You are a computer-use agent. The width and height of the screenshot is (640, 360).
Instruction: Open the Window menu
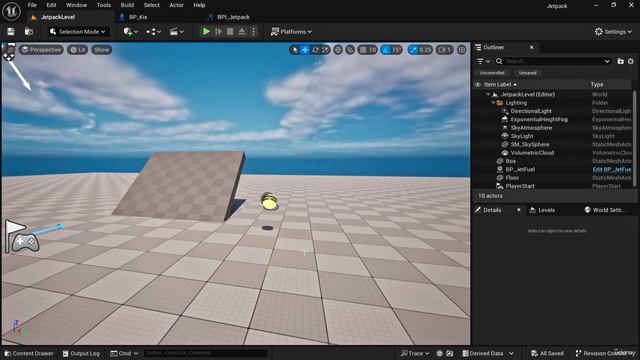(x=76, y=5)
